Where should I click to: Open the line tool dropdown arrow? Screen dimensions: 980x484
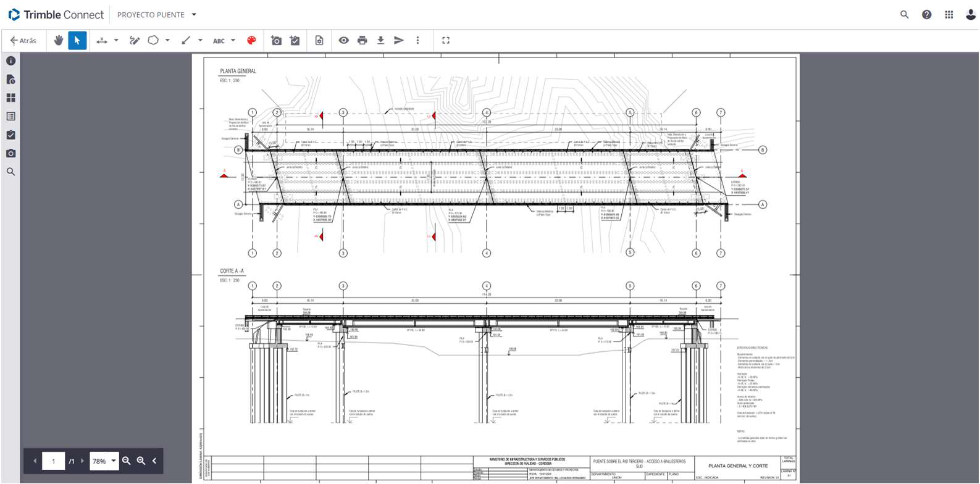click(x=200, y=41)
